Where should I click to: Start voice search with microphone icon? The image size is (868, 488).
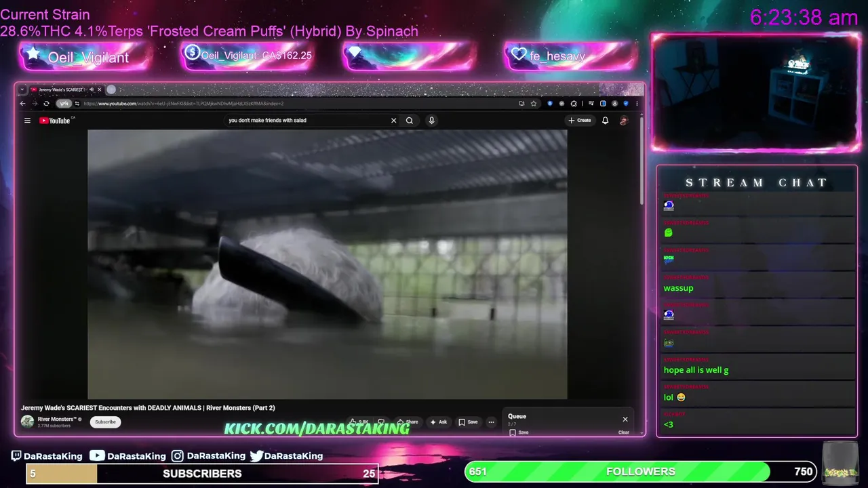click(431, 121)
